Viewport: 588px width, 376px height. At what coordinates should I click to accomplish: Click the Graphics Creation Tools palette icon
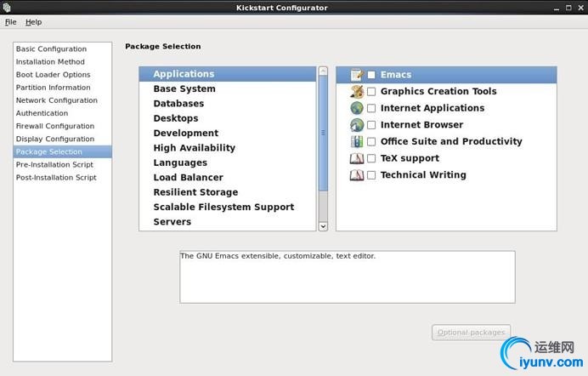tap(357, 91)
